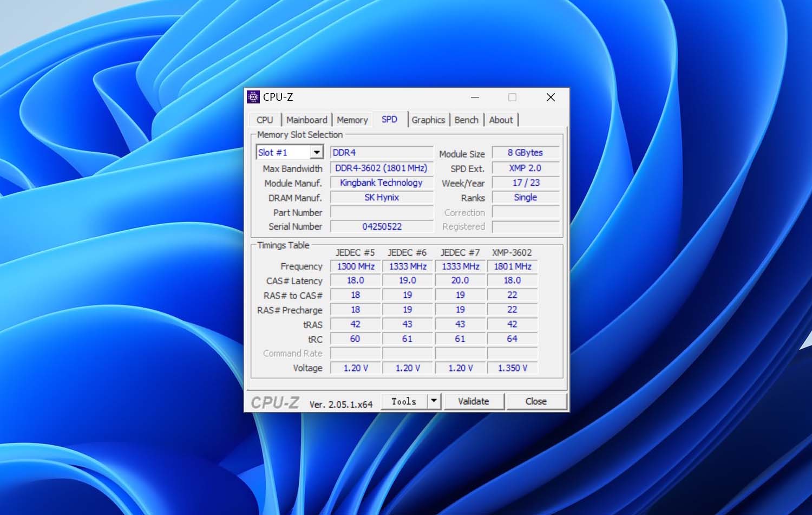Click the Validate button
This screenshot has height=515, width=812.
point(474,401)
